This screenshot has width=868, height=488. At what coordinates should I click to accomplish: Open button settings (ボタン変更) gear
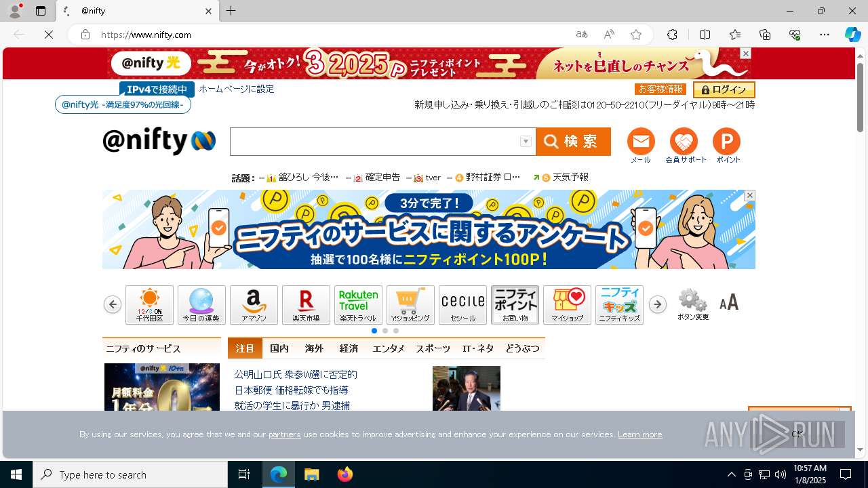click(x=693, y=304)
